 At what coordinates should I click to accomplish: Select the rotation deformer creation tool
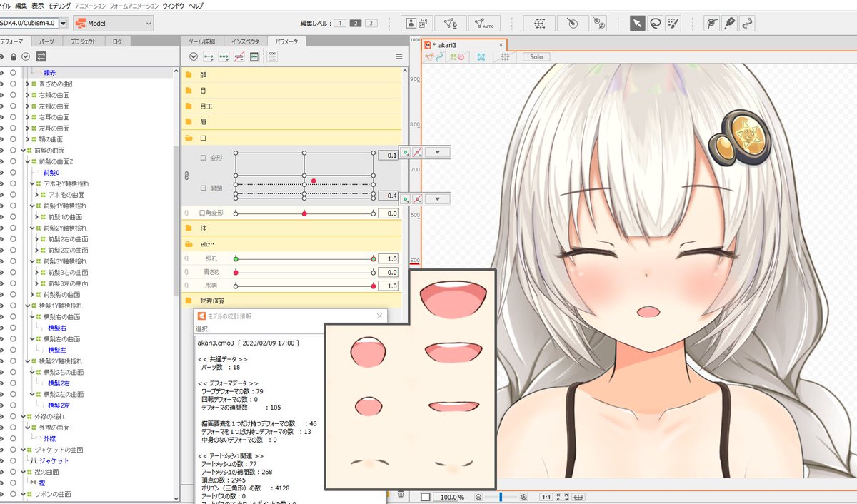tap(598, 23)
